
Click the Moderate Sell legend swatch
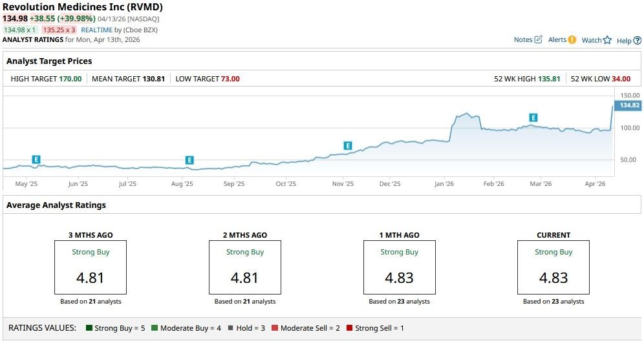coord(275,328)
